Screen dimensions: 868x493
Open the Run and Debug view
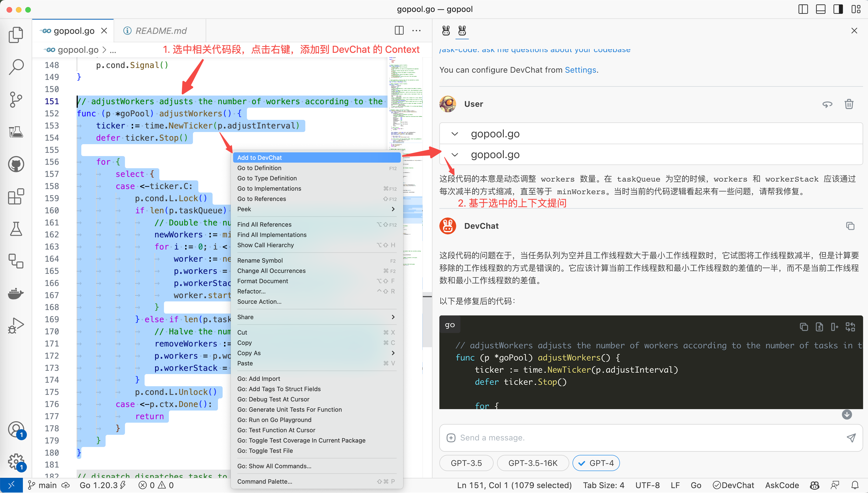(x=16, y=326)
